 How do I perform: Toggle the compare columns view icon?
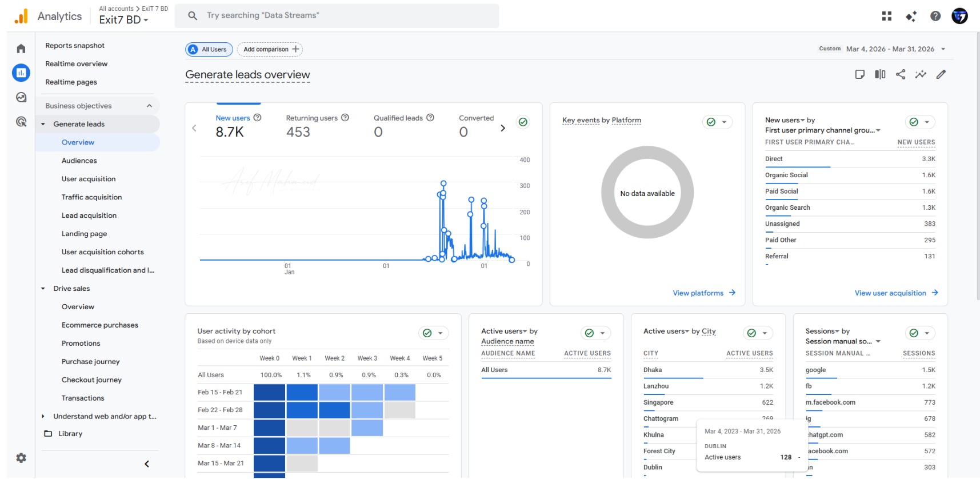pyautogui.click(x=880, y=74)
